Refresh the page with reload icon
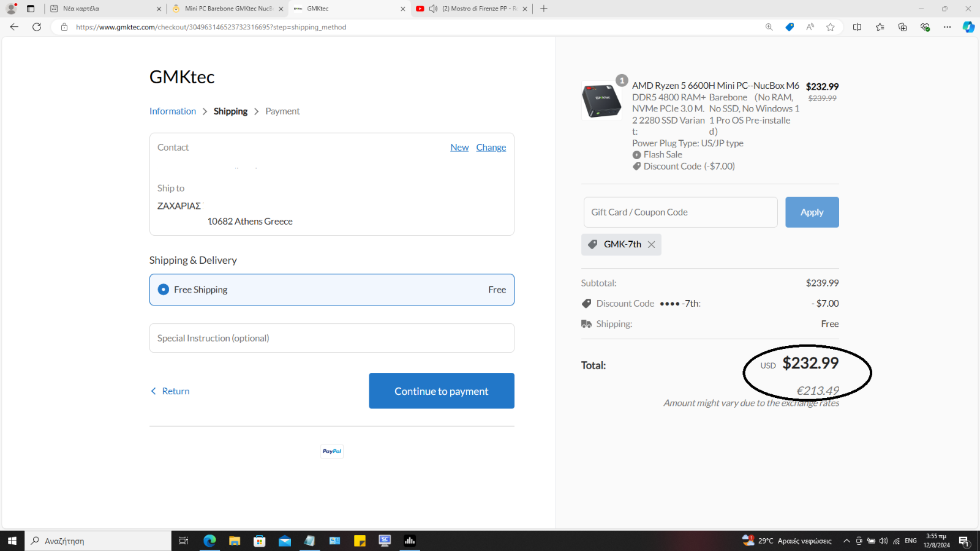 pos(37,27)
